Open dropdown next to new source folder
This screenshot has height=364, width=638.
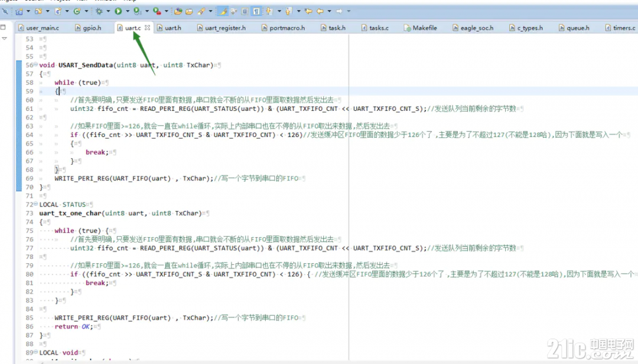tap(48, 11)
